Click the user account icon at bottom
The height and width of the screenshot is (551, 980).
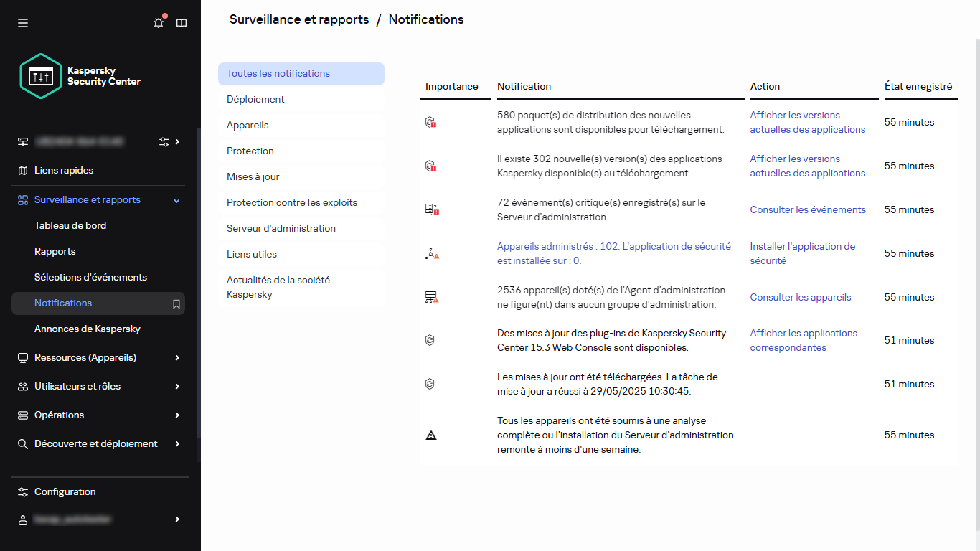pyautogui.click(x=22, y=519)
